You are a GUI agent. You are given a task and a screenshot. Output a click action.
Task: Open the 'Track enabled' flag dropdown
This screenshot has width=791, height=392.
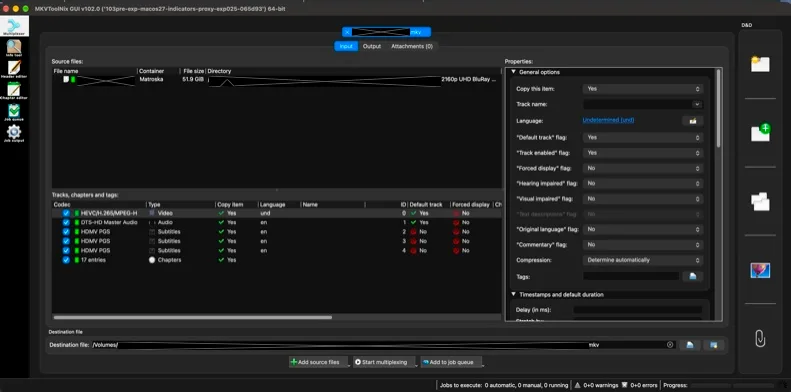click(643, 153)
